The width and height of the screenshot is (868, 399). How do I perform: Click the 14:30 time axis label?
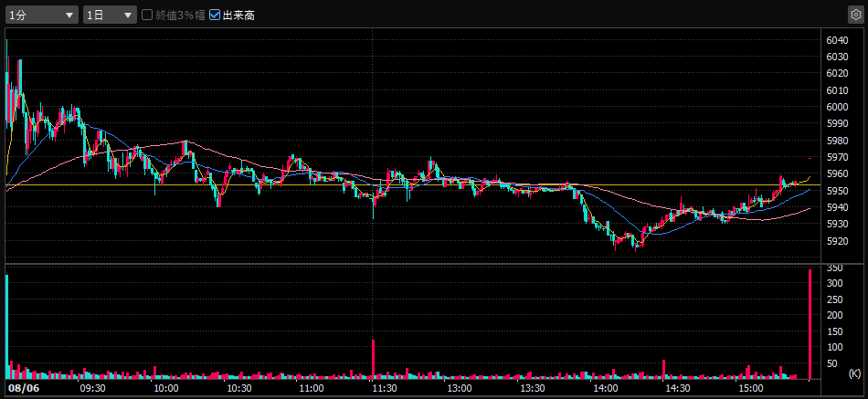[x=679, y=388]
